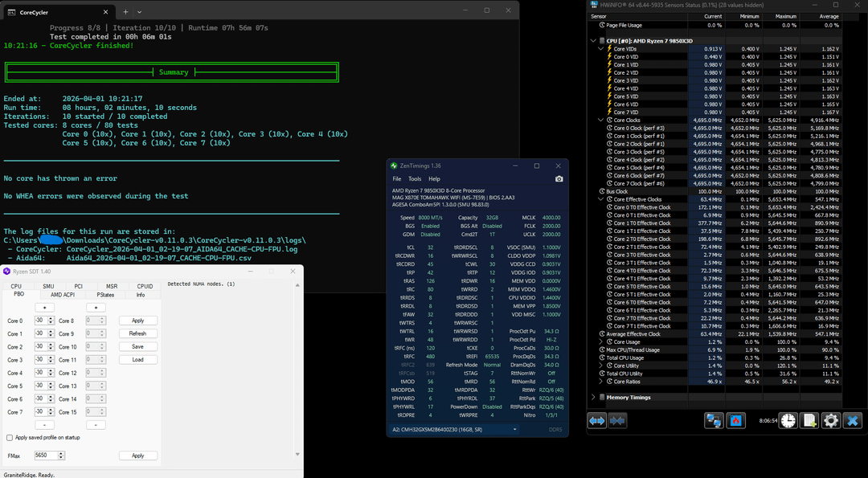Close sensors with the blue X icon
This screenshot has height=478, width=868.
(853, 420)
